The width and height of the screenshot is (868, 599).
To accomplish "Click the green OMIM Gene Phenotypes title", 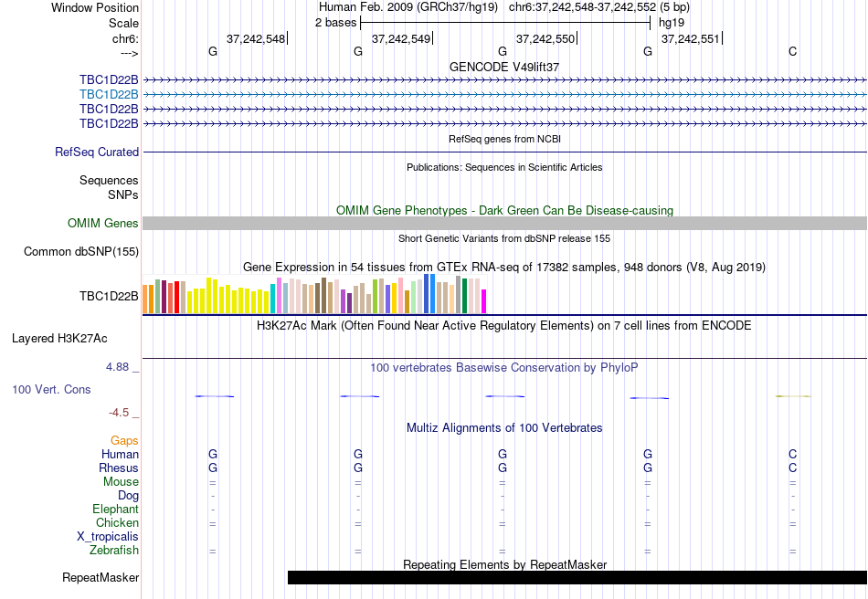I will click(x=504, y=210).
